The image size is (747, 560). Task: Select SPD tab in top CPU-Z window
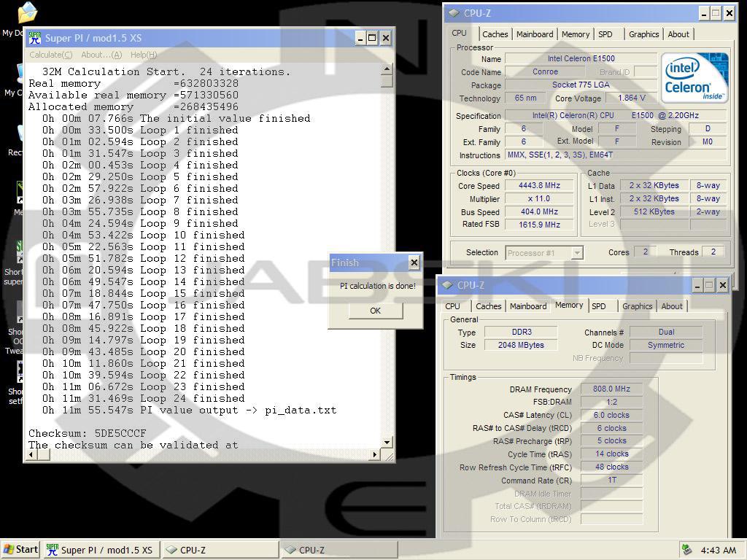point(605,34)
